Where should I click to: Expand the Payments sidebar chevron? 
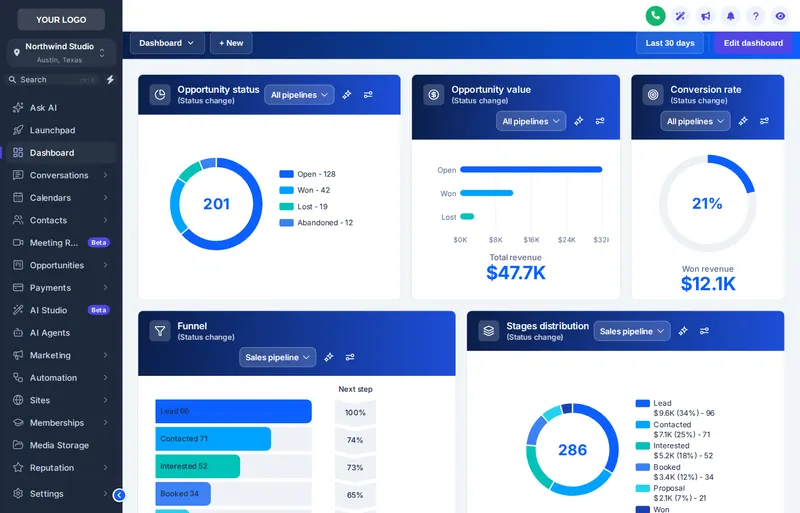click(x=105, y=287)
